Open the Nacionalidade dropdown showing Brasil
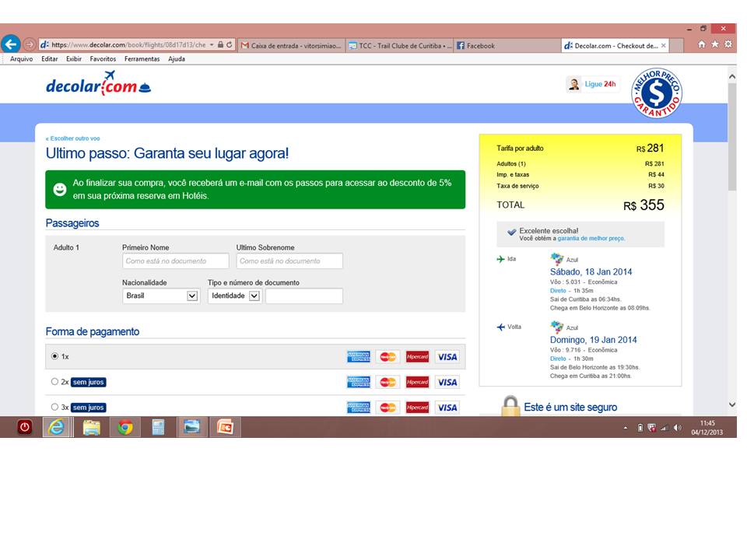The height and width of the screenshot is (560, 747). pos(161,296)
